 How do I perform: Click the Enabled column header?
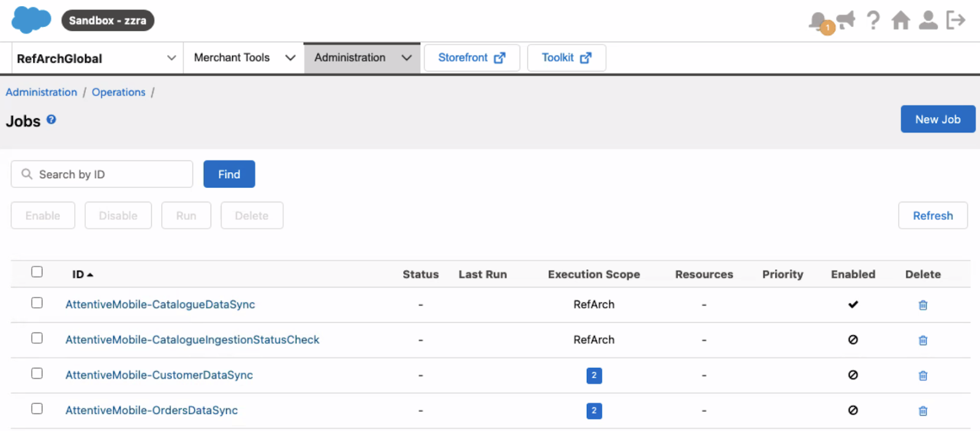click(x=853, y=274)
